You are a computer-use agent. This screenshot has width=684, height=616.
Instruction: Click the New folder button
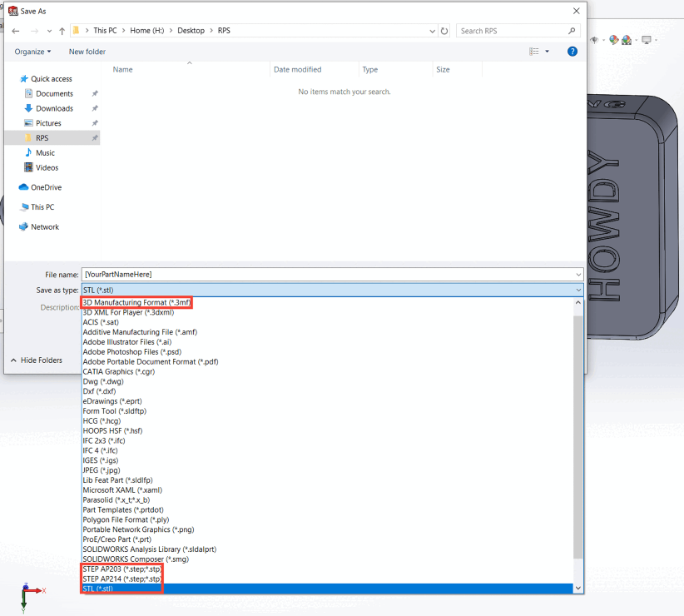[x=87, y=52]
